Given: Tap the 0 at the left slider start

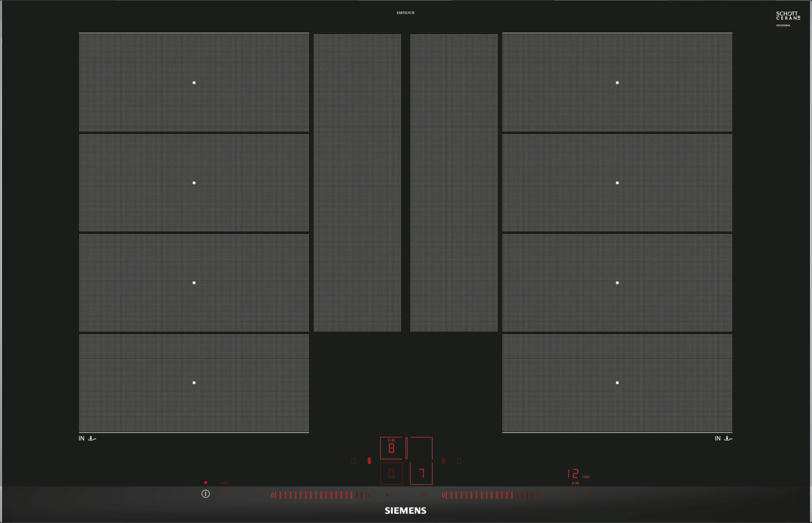Looking at the screenshot, I should coord(273,495).
